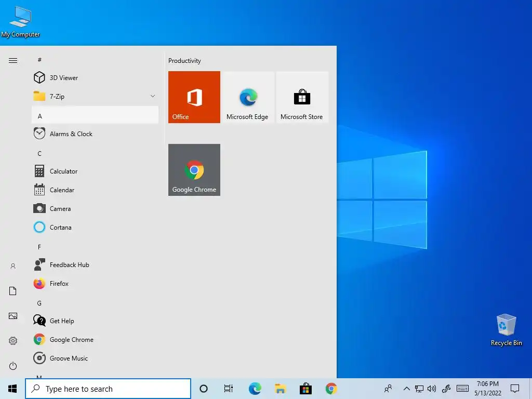Focus the taskbar search box
This screenshot has width=532, height=399.
tap(108, 389)
